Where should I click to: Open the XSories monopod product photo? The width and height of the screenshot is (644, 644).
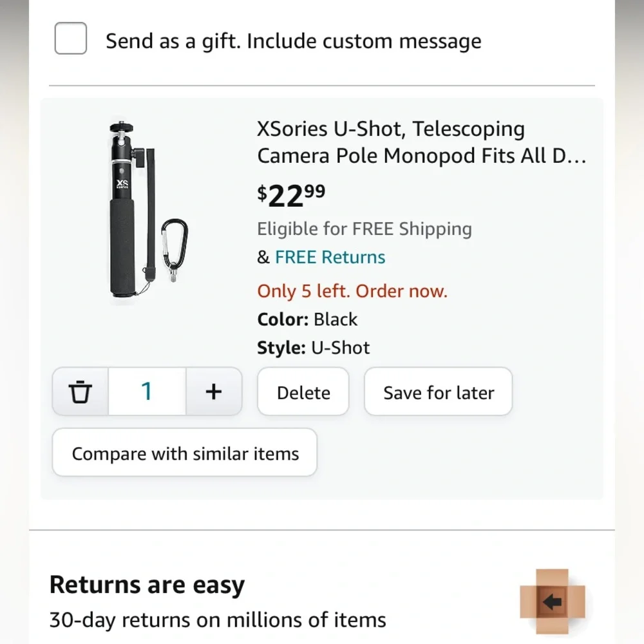[148, 210]
